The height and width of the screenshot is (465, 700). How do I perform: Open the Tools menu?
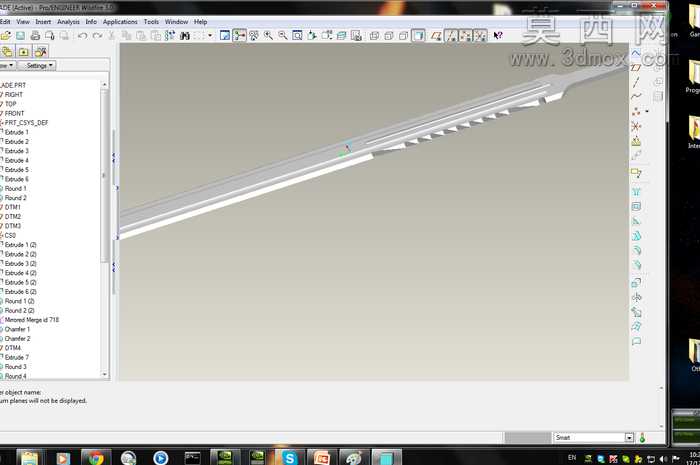pyautogui.click(x=151, y=22)
